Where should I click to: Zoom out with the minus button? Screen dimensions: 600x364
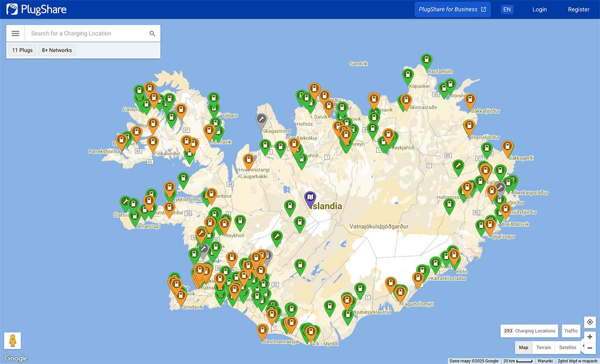(x=590, y=348)
